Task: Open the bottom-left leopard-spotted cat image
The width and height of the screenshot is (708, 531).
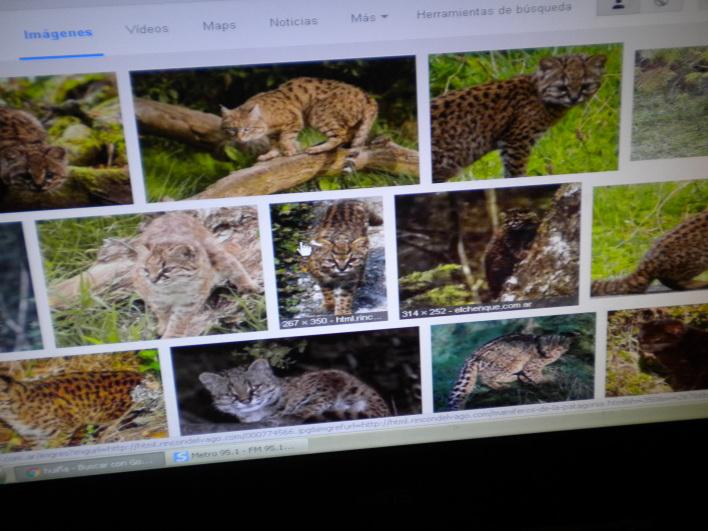Action: (x=80, y=396)
